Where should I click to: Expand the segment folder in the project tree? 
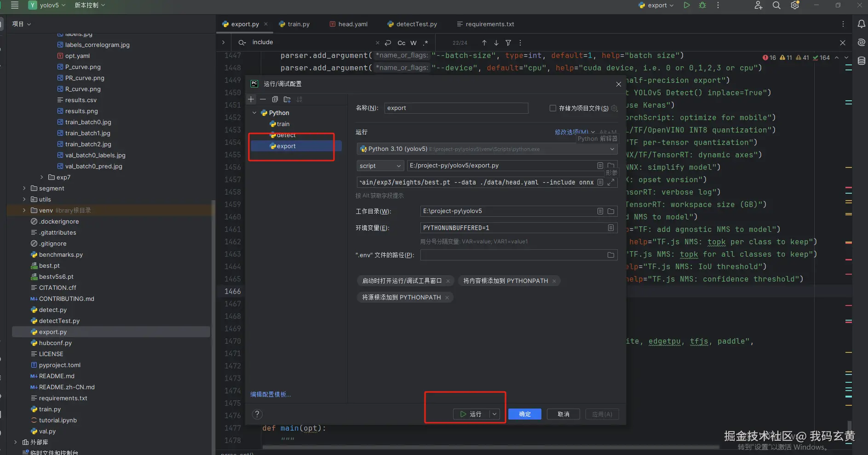click(x=24, y=188)
